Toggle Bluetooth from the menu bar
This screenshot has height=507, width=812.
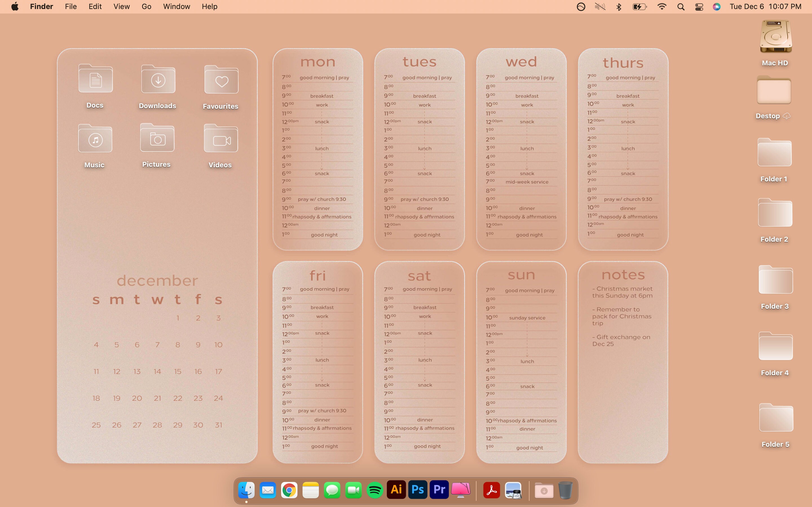(x=619, y=6)
